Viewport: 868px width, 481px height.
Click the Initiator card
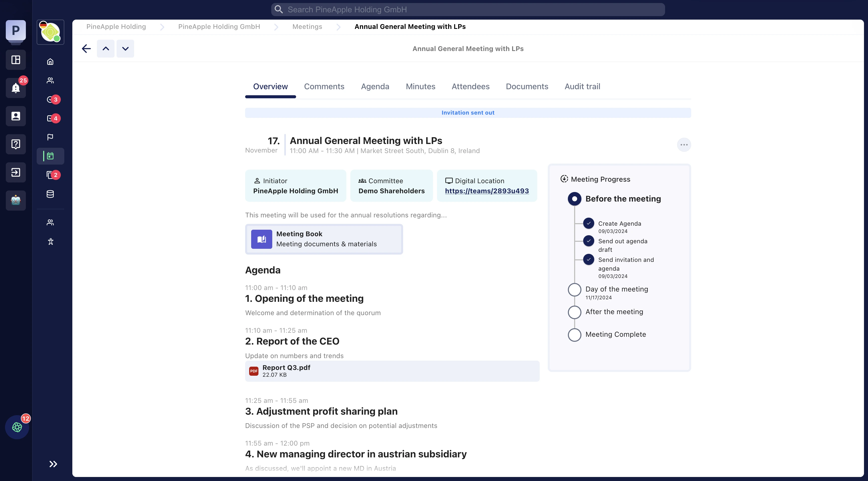click(x=296, y=186)
